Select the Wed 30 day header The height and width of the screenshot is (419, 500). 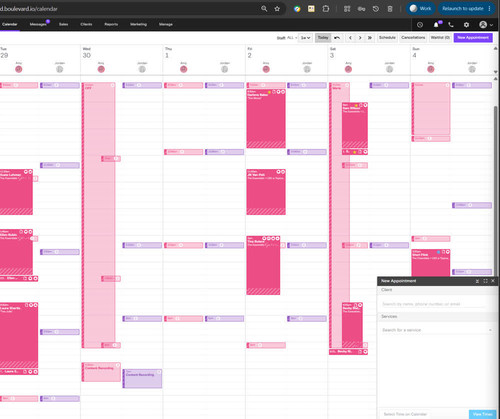[87, 53]
